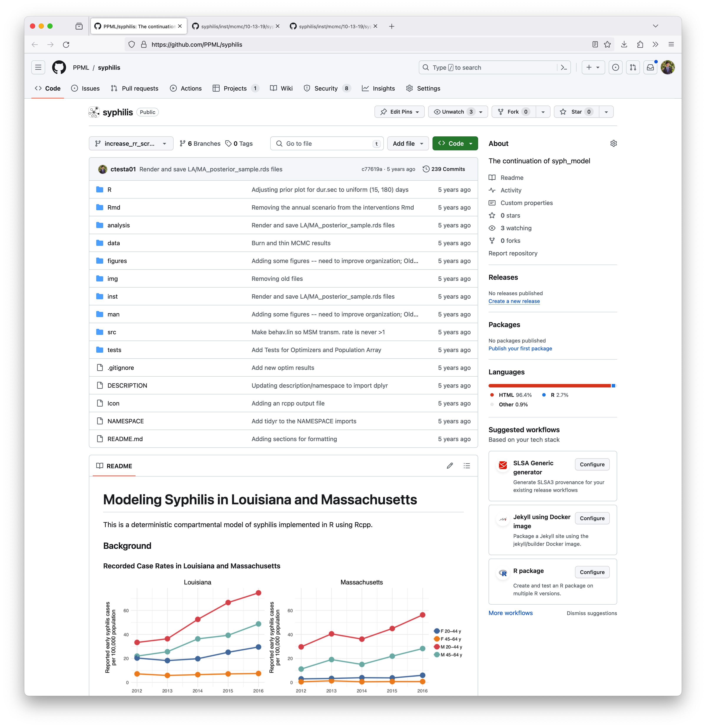This screenshot has height=728, width=706.
Task: Toggle Unwatch for this repository
Action: 452,112
